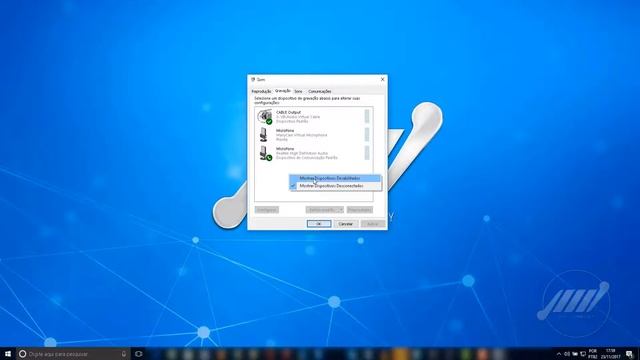Select the "Realtek High Definition Audio" text row
Screen dimensions: 640x360
pos(302,153)
